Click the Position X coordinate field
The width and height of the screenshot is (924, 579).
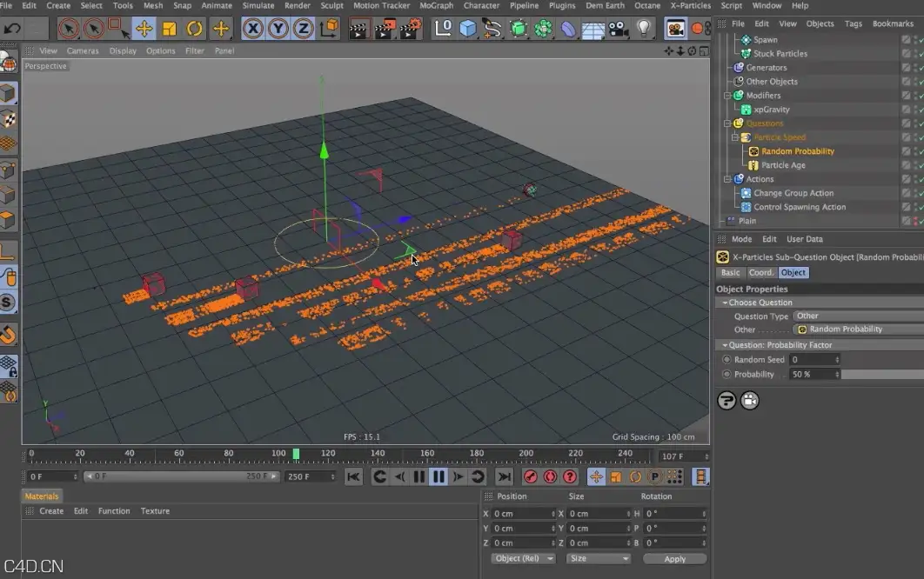521,514
